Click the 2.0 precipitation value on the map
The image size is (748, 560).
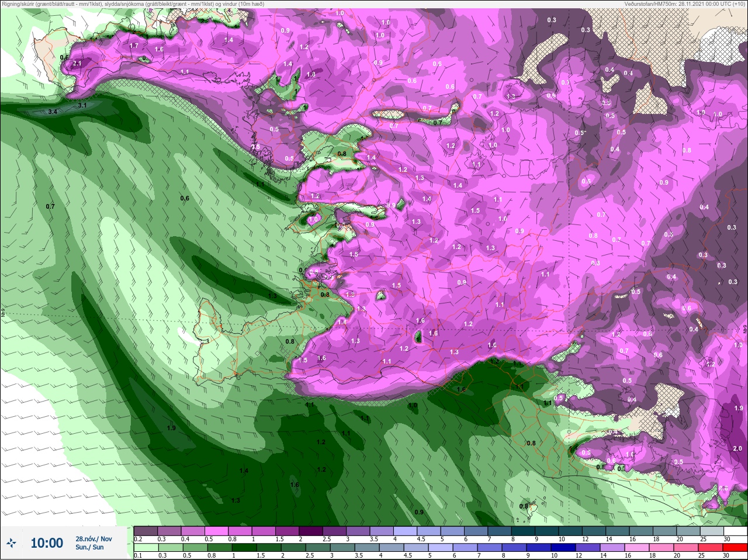pyautogui.click(x=737, y=448)
